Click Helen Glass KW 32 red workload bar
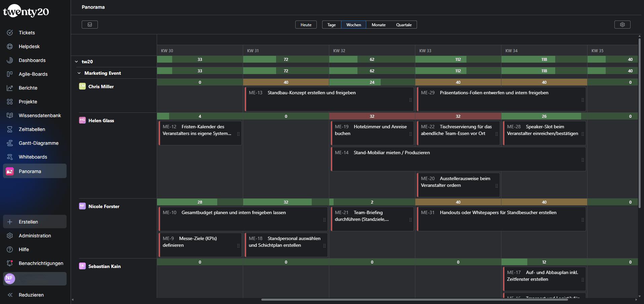This screenshot has width=644, height=304. click(x=372, y=116)
